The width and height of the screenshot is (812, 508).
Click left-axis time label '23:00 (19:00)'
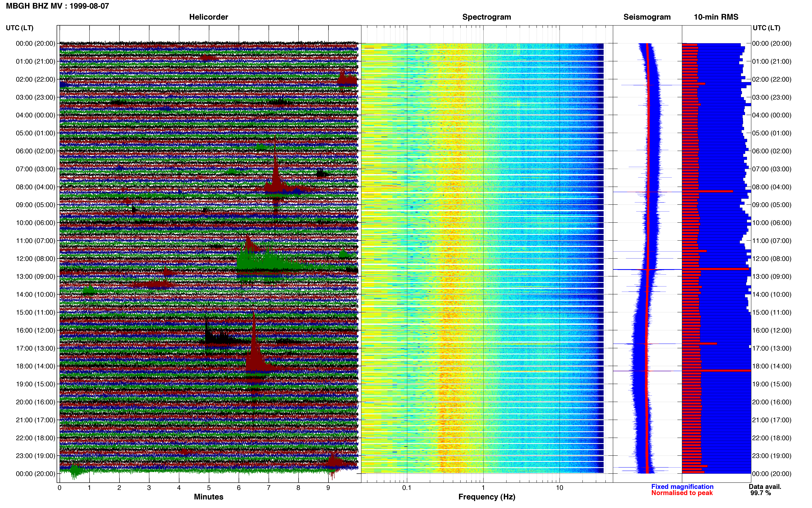pyautogui.click(x=36, y=456)
